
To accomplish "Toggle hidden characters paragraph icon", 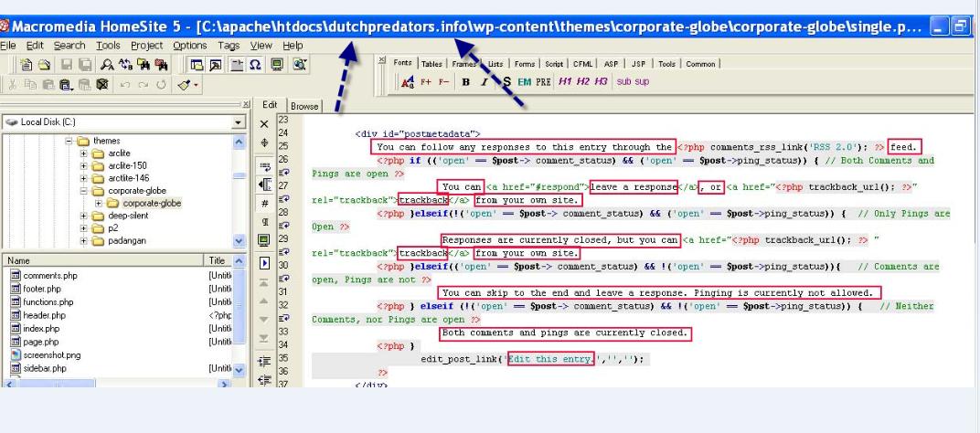I will tap(264, 221).
